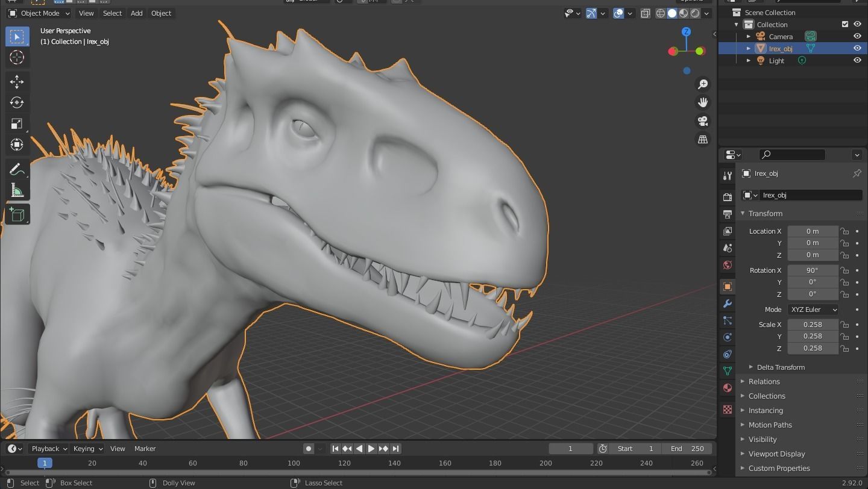The width and height of the screenshot is (868, 489).
Task: Select the Move tool
Action: (x=17, y=82)
